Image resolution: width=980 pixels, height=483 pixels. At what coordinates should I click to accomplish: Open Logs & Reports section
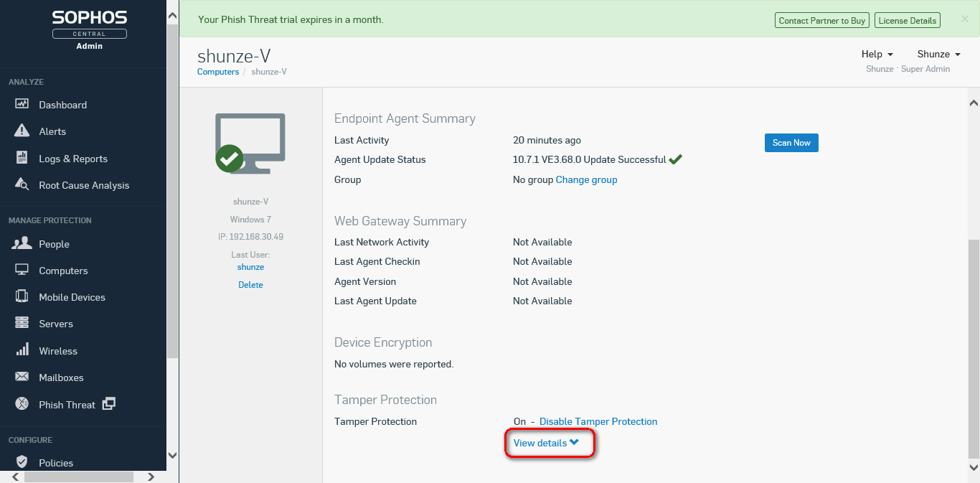(x=73, y=159)
